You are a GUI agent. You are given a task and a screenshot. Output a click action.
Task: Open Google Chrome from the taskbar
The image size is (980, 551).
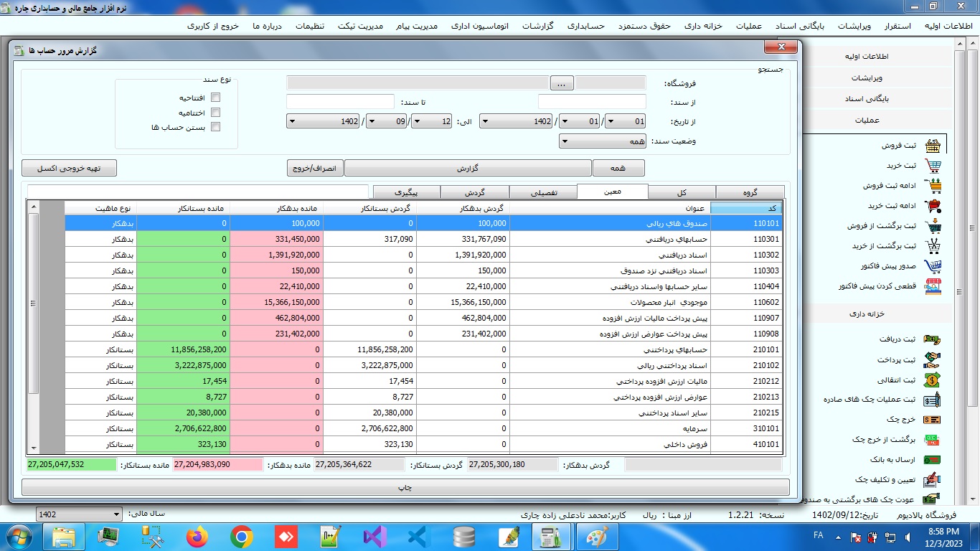(x=241, y=537)
